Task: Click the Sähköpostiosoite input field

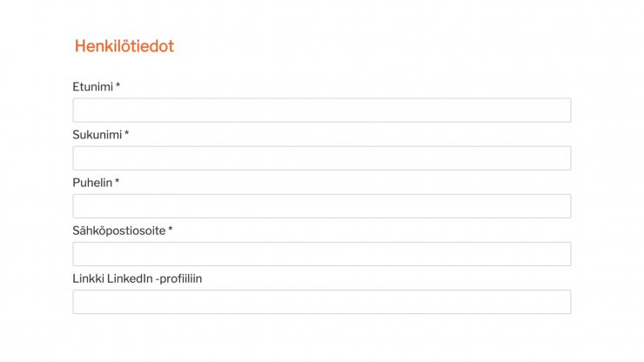Action: pos(322,254)
